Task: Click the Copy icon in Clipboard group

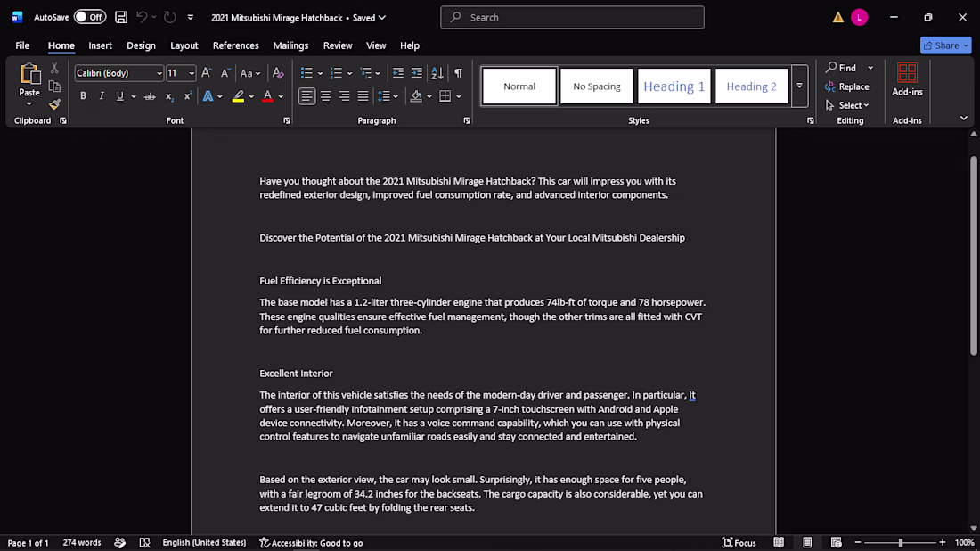Action: pyautogui.click(x=54, y=86)
